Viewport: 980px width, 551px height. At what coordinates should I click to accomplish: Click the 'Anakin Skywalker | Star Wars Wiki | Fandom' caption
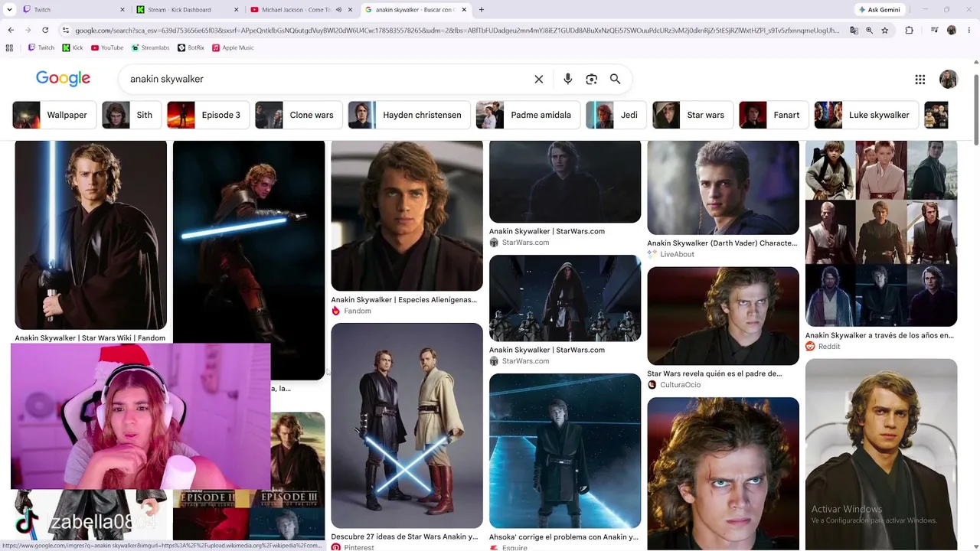coord(90,337)
